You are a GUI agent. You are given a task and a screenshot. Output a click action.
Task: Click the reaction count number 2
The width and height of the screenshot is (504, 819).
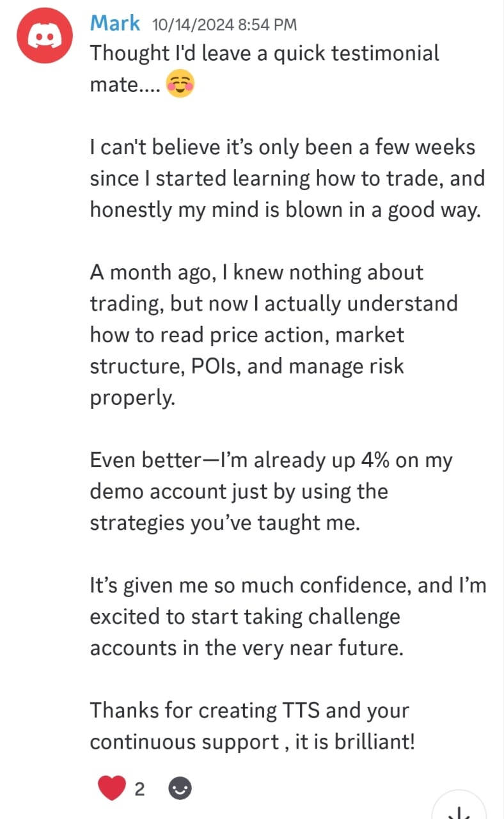click(139, 790)
